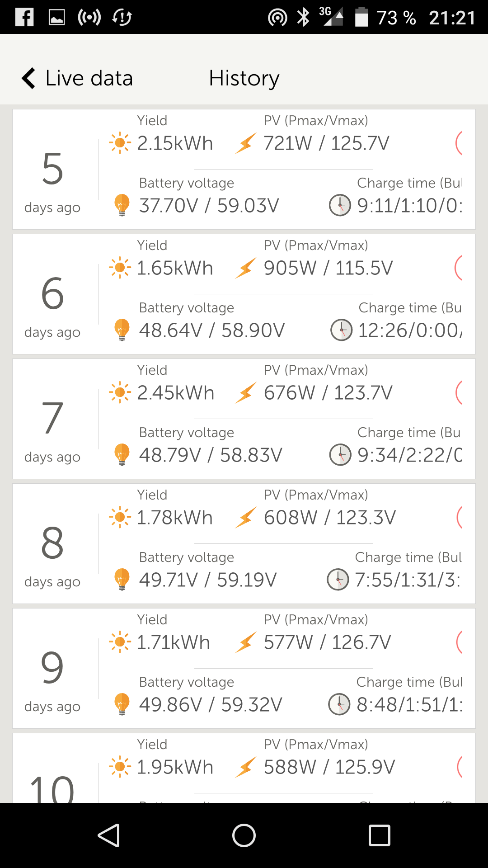Image resolution: width=488 pixels, height=868 pixels.
Task: Tap the bulb battery icon for 9 days ago
Action: 122,704
